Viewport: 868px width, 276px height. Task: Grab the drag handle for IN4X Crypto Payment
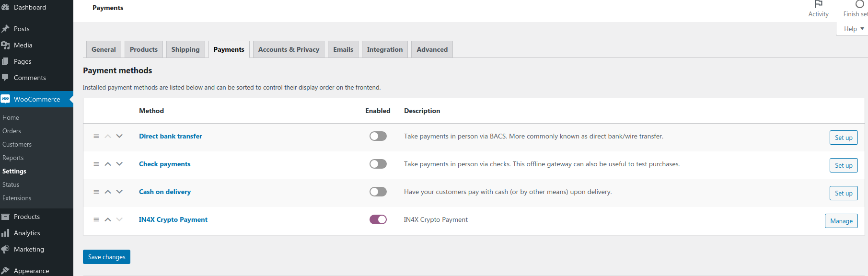coord(96,219)
